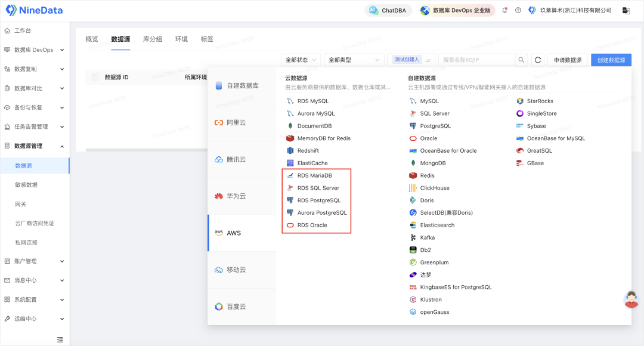Viewport: 644px width, 346px height.
Task: Click the RDS Oracle red icon
Action: tap(290, 225)
